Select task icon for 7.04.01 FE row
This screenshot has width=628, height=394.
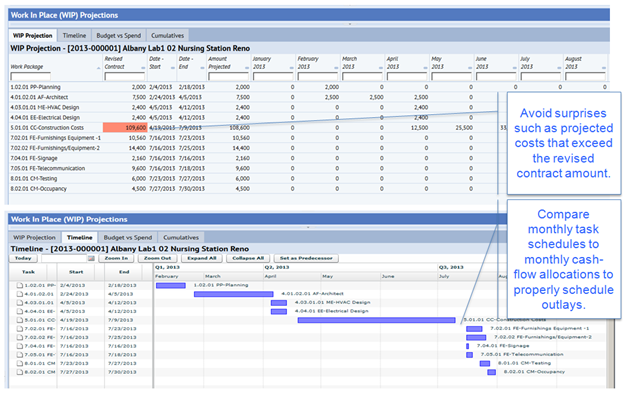[x=20, y=346]
